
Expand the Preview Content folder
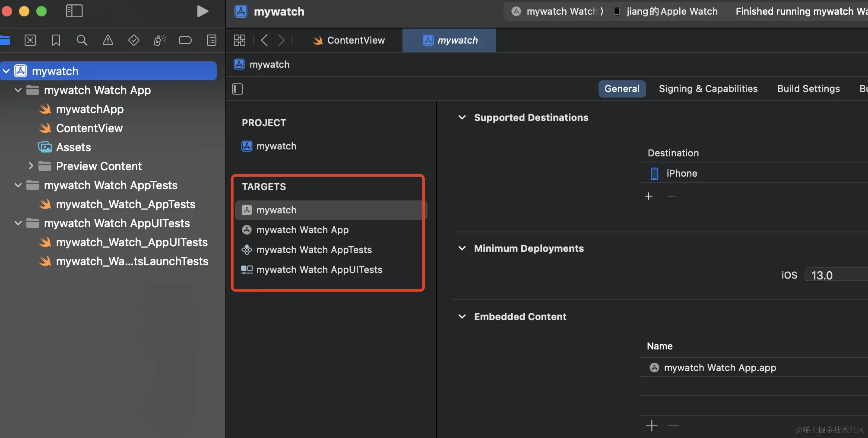click(x=31, y=166)
